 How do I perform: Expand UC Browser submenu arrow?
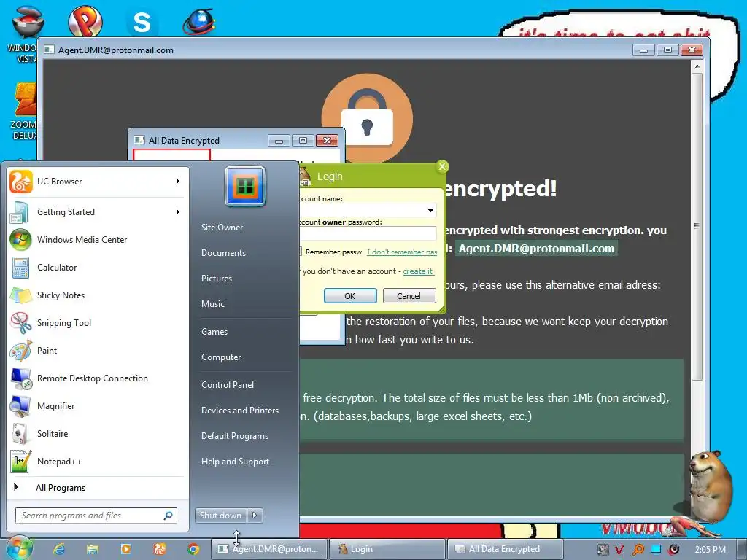(177, 182)
